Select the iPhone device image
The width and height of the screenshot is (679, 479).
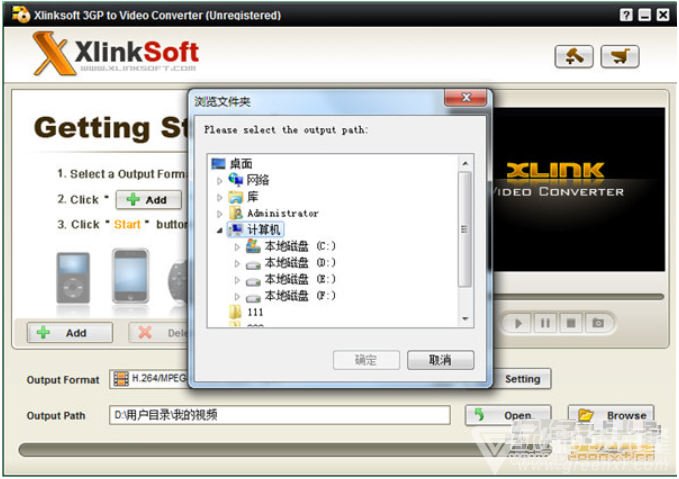click(x=130, y=275)
